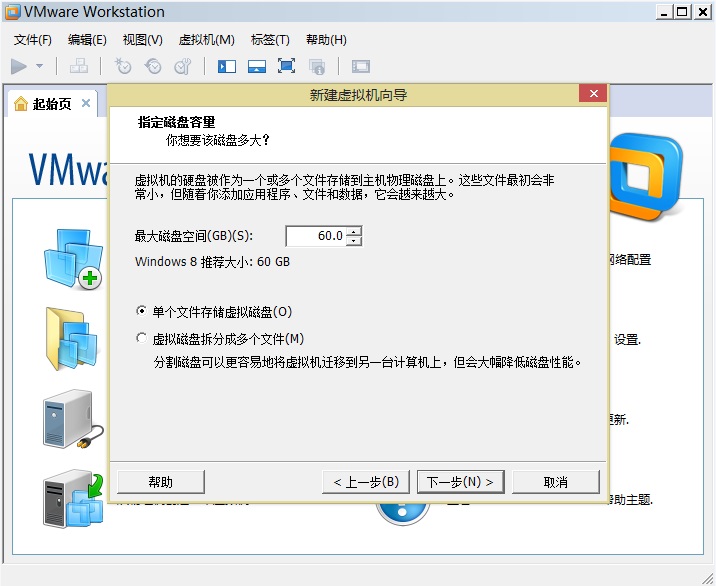Click the VMware logo on home page

coord(647,176)
